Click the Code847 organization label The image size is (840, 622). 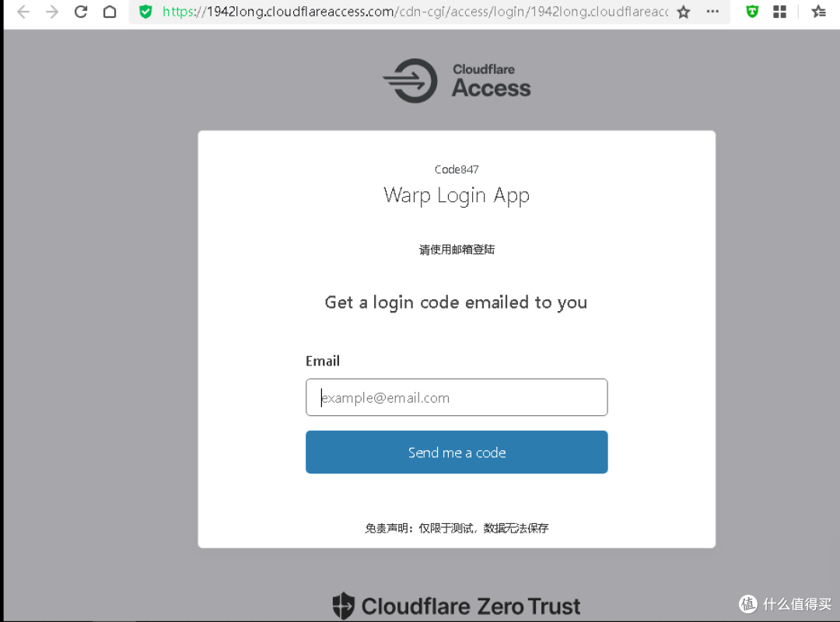point(457,169)
